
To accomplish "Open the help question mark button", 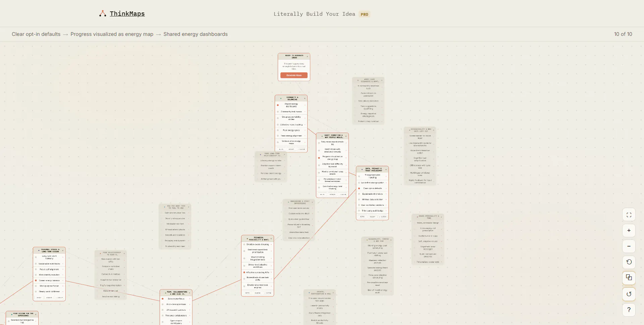I will pyautogui.click(x=629, y=310).
